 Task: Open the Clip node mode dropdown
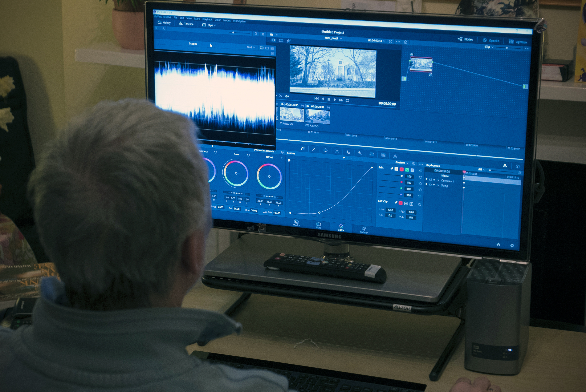pyautogui.click(x=489, y=47)
